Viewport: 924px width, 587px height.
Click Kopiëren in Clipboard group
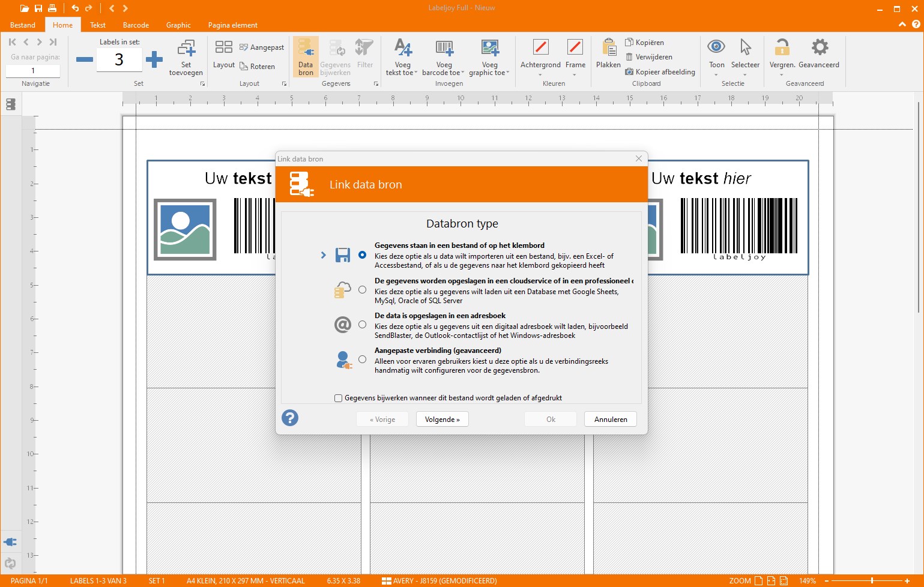coord(644,43)
